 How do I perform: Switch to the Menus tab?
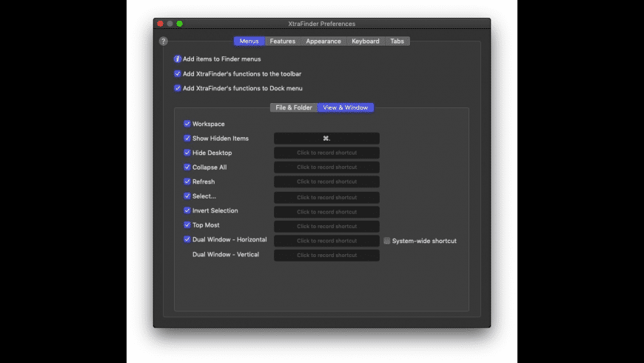(x=249, y=41)
